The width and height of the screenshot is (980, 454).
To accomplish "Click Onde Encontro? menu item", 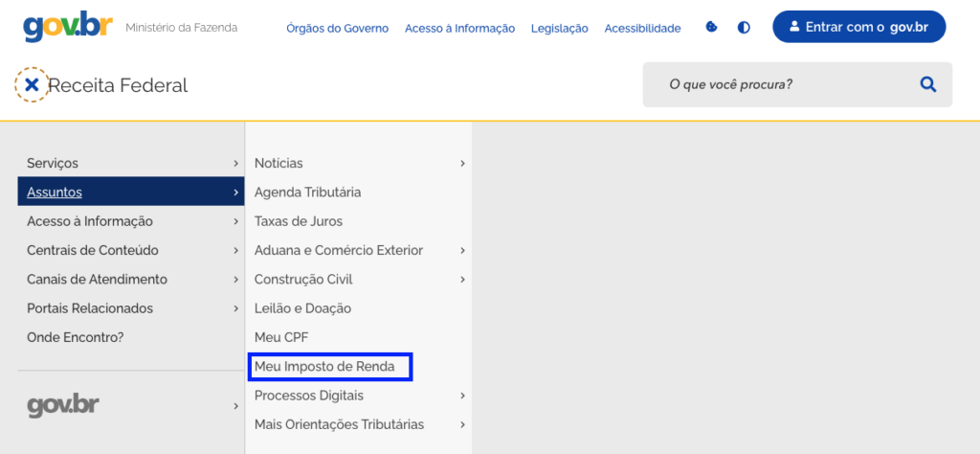I will click(76, 338).
